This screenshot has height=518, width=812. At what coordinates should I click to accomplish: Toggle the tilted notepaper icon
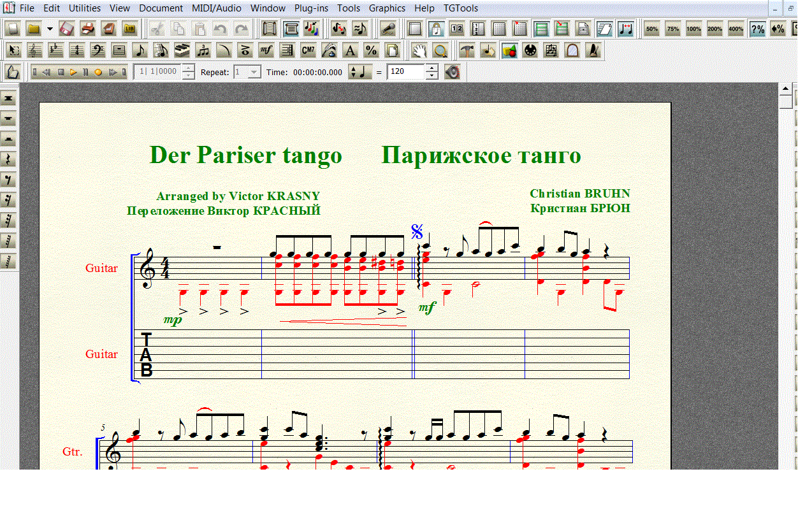coord(604,29)
